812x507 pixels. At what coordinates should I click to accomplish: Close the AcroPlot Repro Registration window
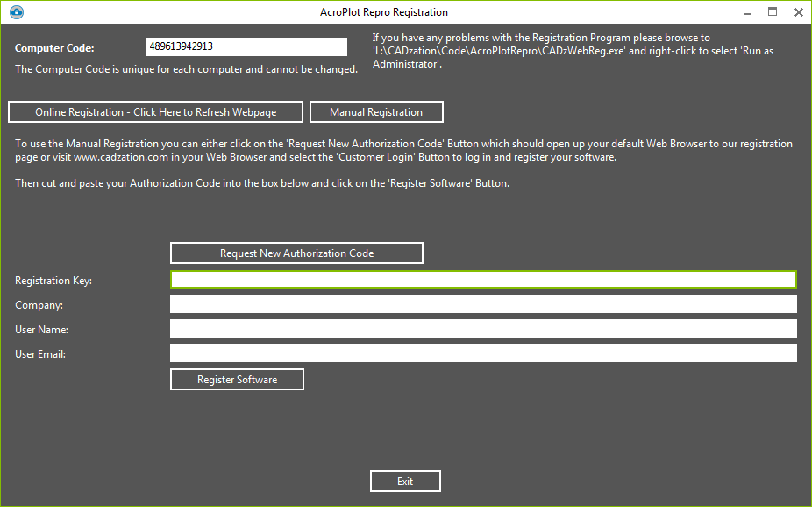point(799,12)
